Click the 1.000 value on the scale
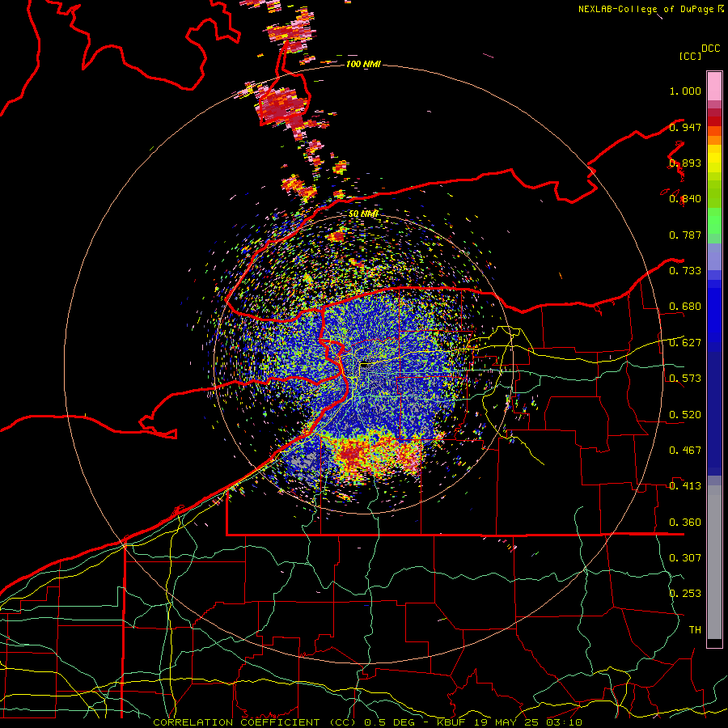The height and width of the screenshot is (728, 728). point(685,91)
